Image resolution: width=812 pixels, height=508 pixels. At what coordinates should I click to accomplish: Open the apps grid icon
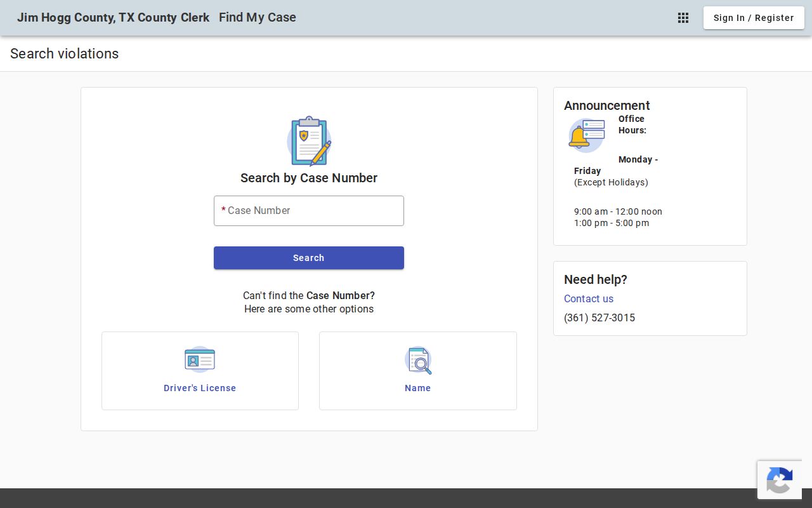683,18
